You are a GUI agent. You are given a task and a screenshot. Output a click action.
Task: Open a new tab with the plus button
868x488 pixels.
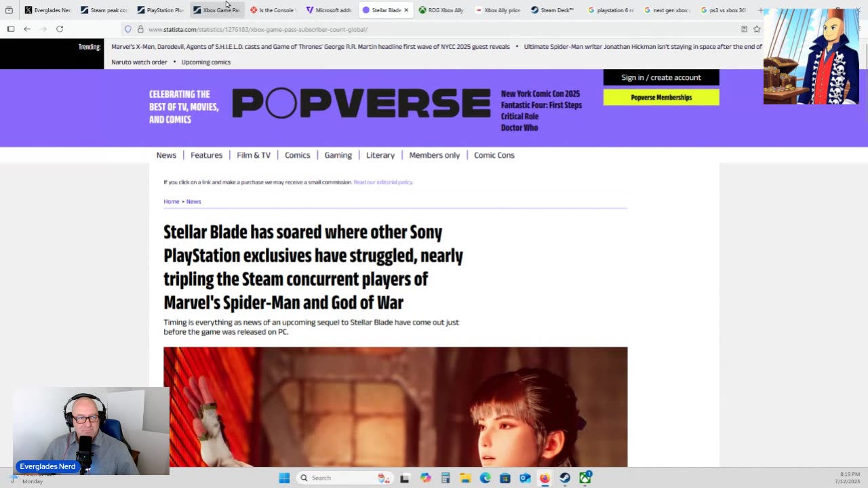(x=760, y=10)
